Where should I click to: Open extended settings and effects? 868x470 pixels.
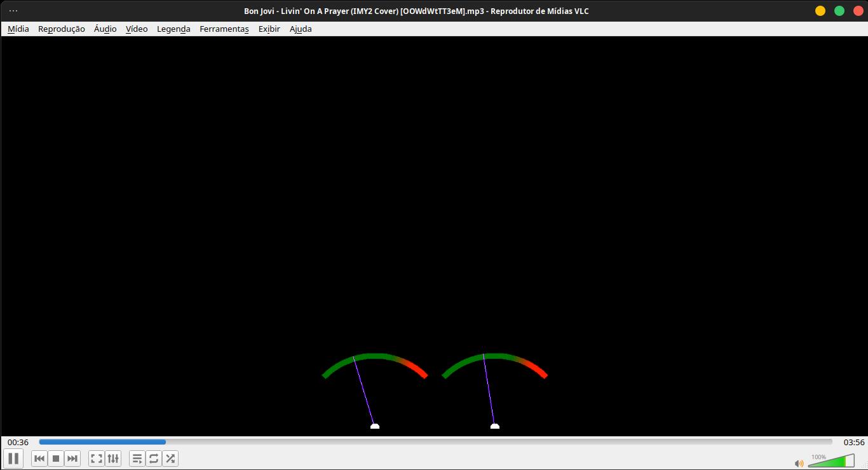pos(113,458)
